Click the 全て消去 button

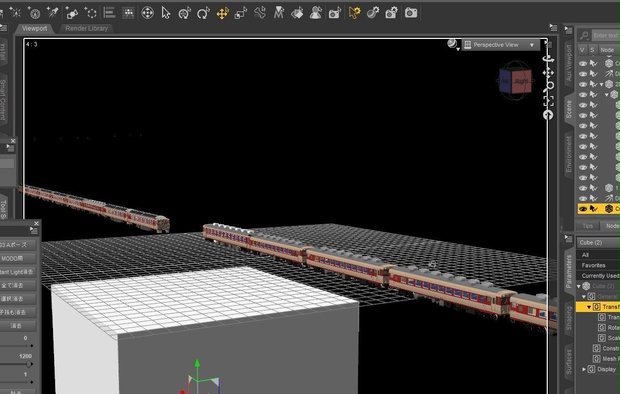click(x=19, y=285)
